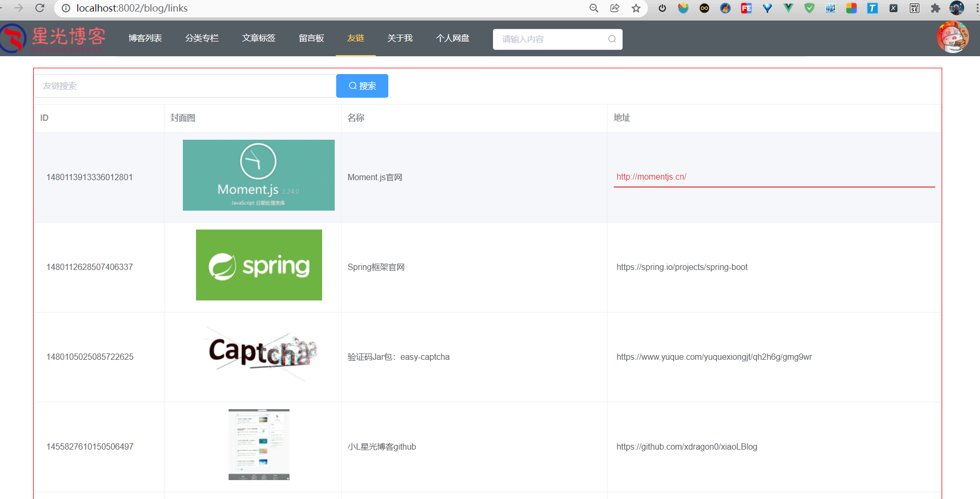Focus the 友链搜索 input field
This screenshot has width=980, height=499.
185,86
